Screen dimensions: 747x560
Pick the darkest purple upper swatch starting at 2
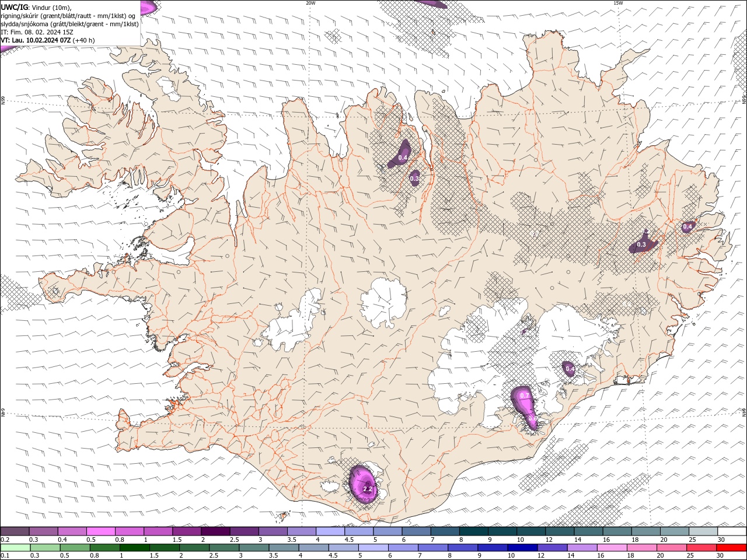point(215,531)
